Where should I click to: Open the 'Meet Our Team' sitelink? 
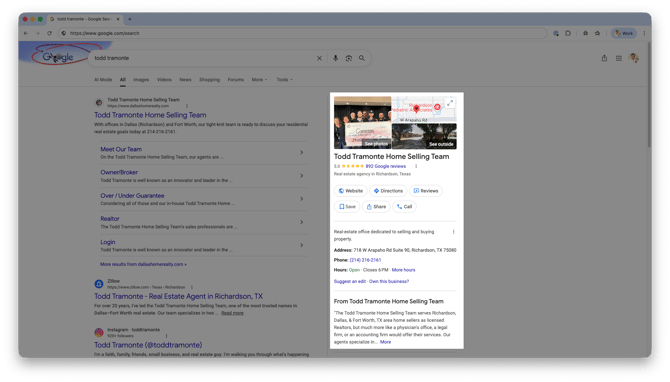click(x=121, y=149)
